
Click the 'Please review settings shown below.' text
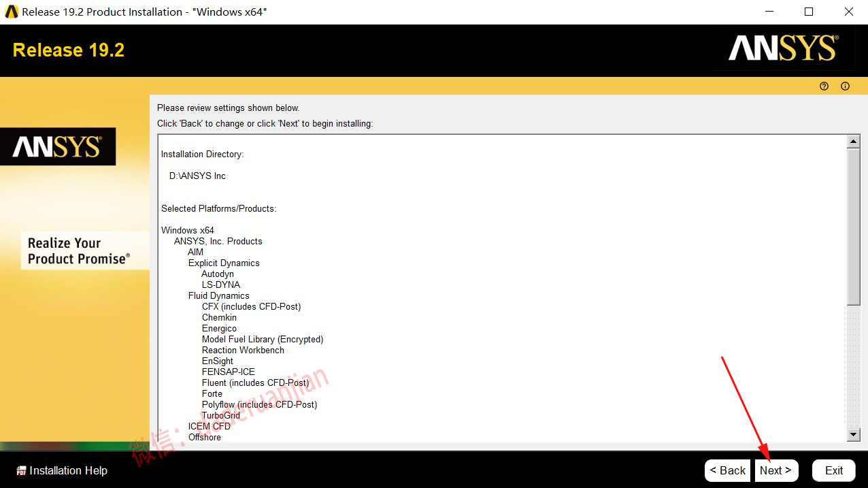pyautogui.click(x=229, y=108)
